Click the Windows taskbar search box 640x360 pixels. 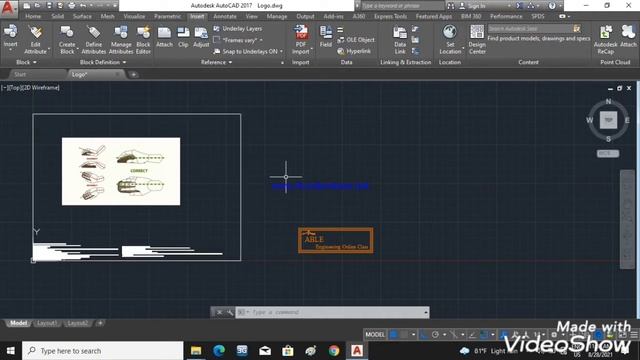pyautogui.click(x=103, y=351)
